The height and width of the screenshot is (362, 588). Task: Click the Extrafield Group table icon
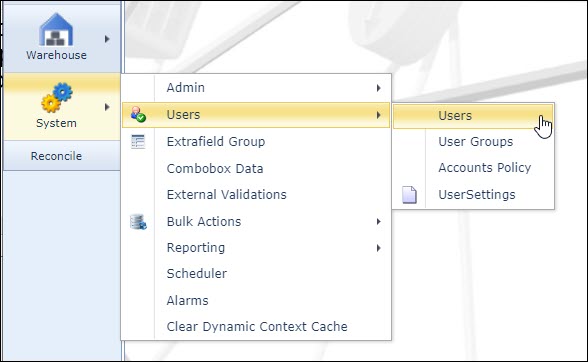point(138,141)
